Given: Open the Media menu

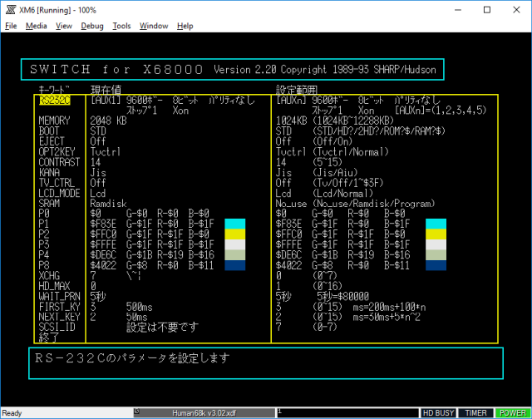Looking at the screenshot, I should click(x=37, y=26).
